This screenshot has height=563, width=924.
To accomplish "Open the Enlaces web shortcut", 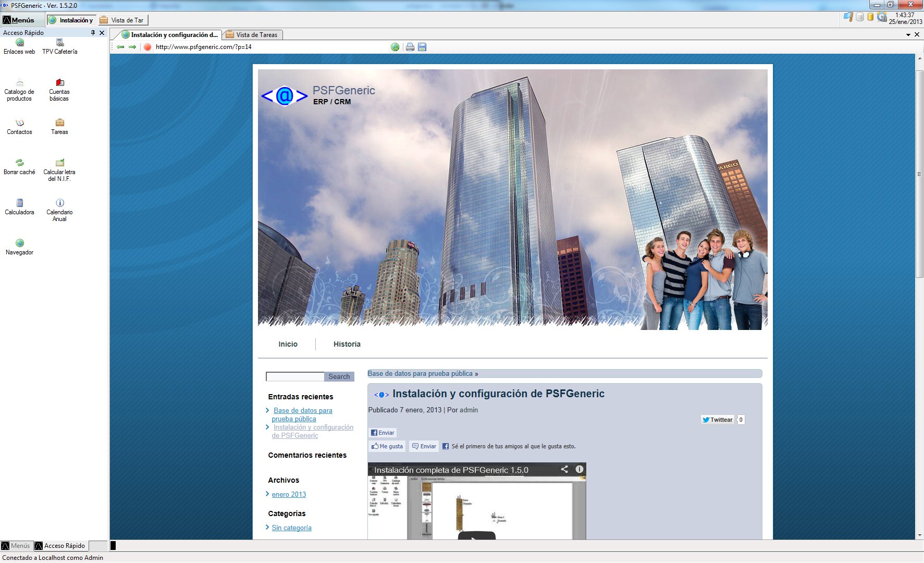I will click(x=19, y=46).
